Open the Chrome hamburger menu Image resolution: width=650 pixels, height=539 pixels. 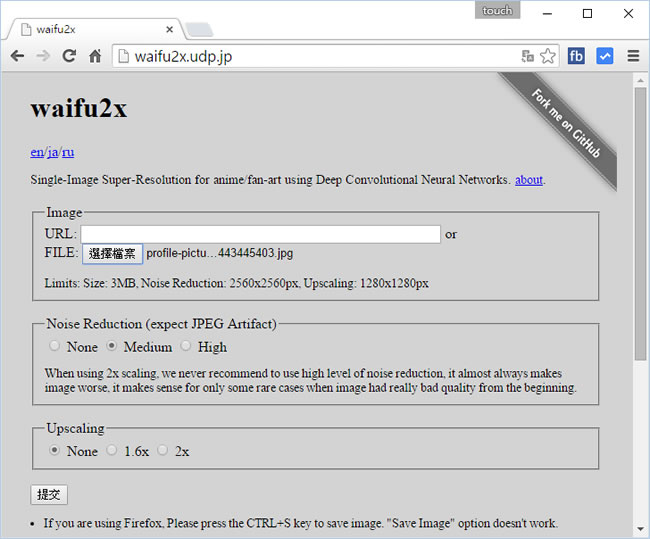coord(633,56)
